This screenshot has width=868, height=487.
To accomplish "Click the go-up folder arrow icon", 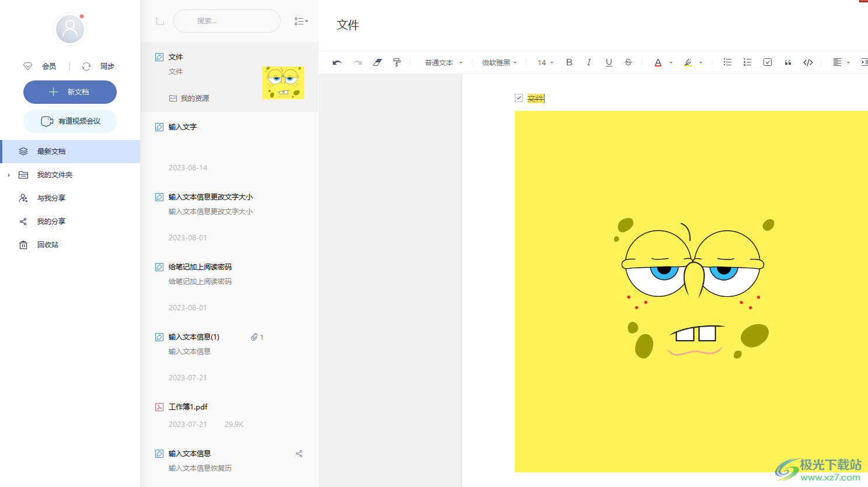I will 159,21.
